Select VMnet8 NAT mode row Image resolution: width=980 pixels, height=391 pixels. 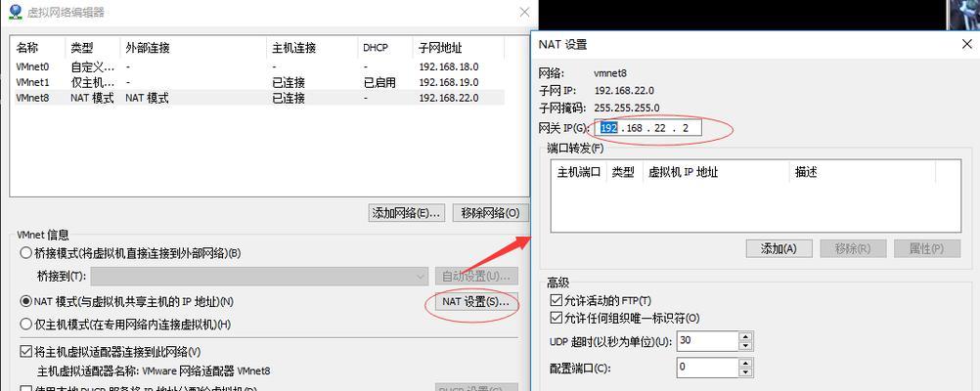[x=257, y=98]
